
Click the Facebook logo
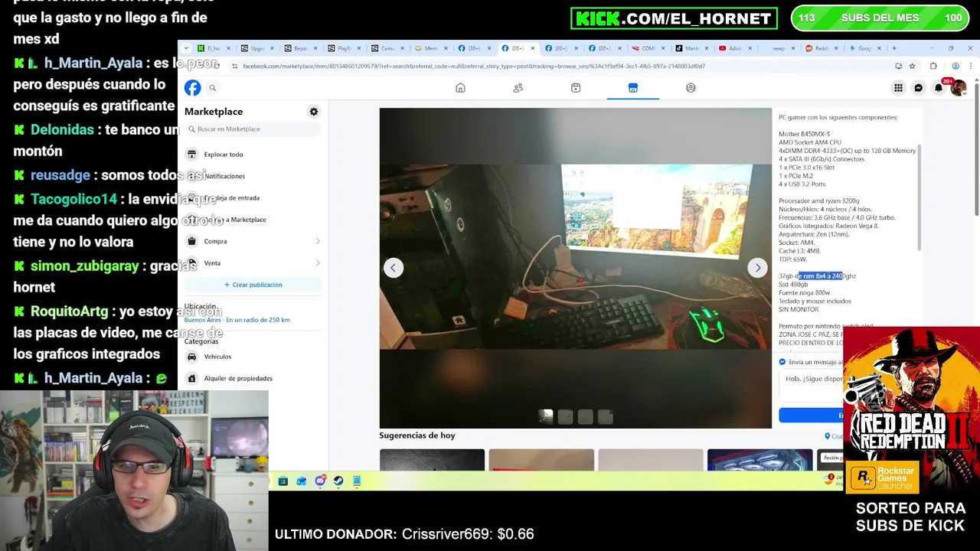click(x=192, y=88)
